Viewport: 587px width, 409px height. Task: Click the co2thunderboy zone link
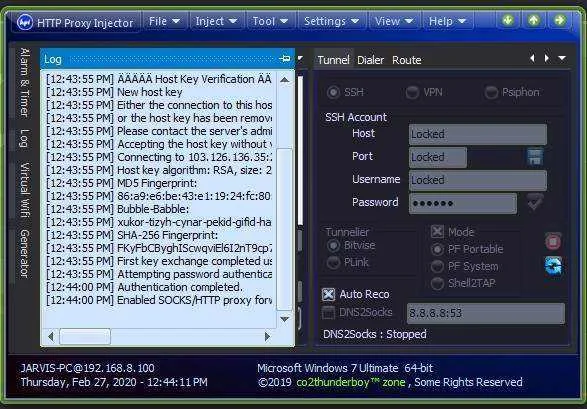click(351, 382)
